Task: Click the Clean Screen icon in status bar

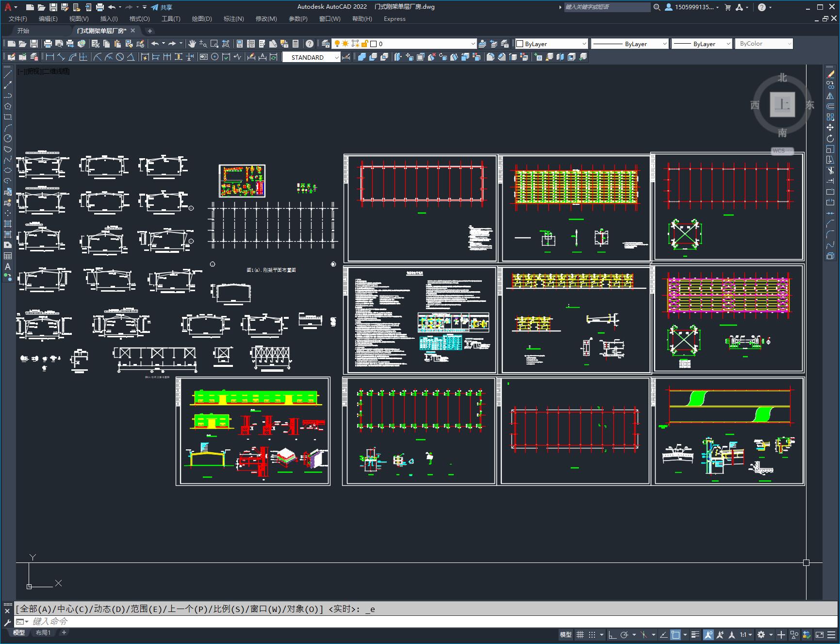Action: point(819,634)
